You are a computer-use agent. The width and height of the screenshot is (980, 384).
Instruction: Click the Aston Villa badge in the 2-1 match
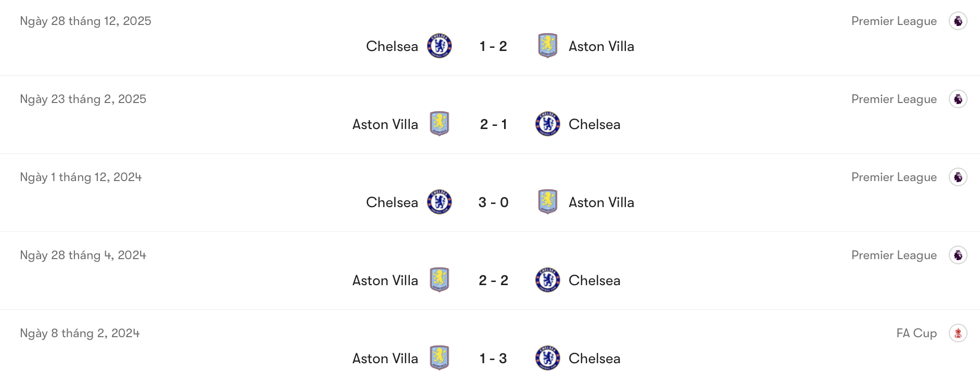[439, 124]
